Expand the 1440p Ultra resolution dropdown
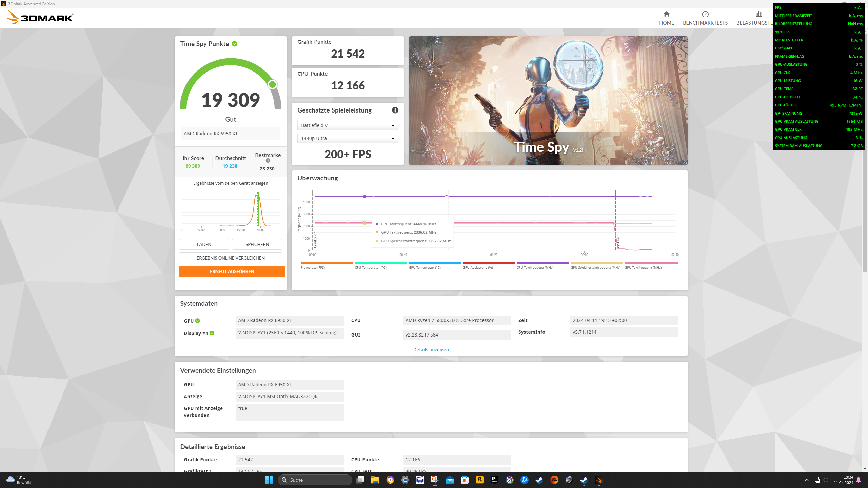Screen dimensions: 868x488 [348, 138]
